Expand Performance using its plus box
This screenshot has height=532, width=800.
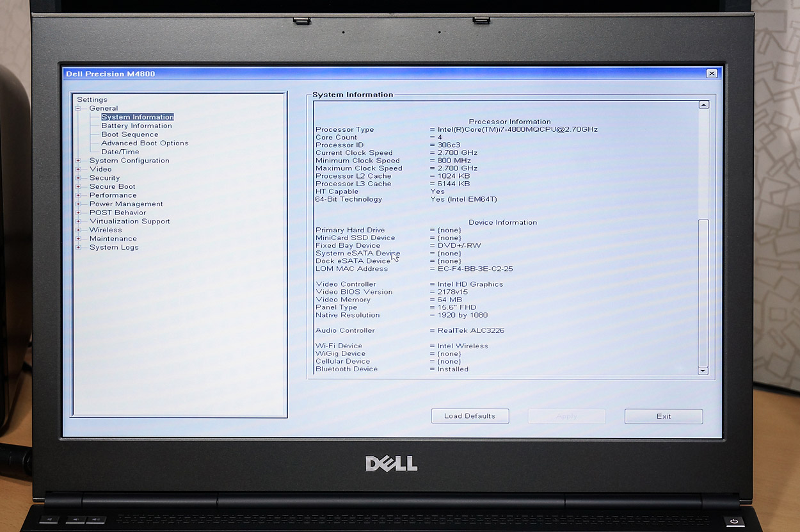79,195
